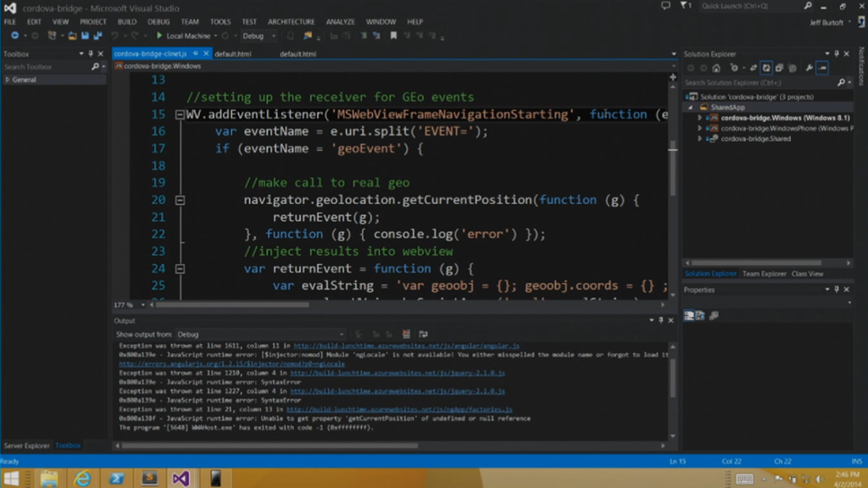Image resolution: width=868 pixels, height=488 pixels.
Task: Open the BUILD menu
Action: 127,21
